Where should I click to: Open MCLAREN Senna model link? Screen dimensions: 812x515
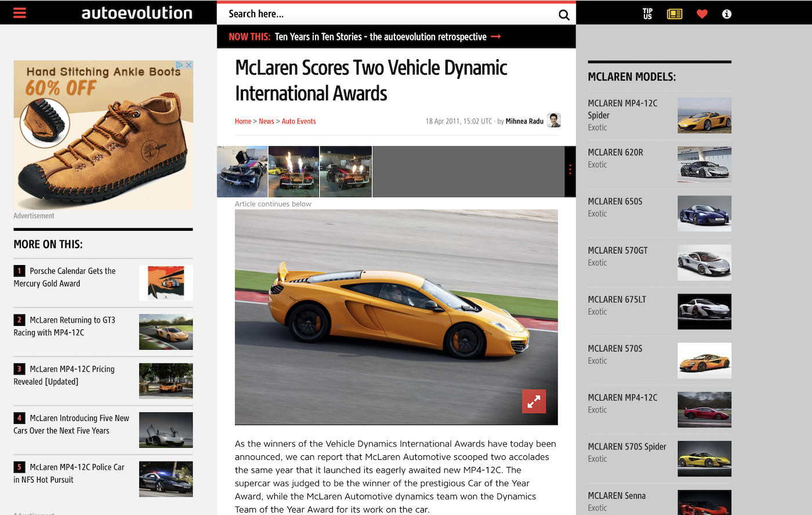[x=617, y=496]
